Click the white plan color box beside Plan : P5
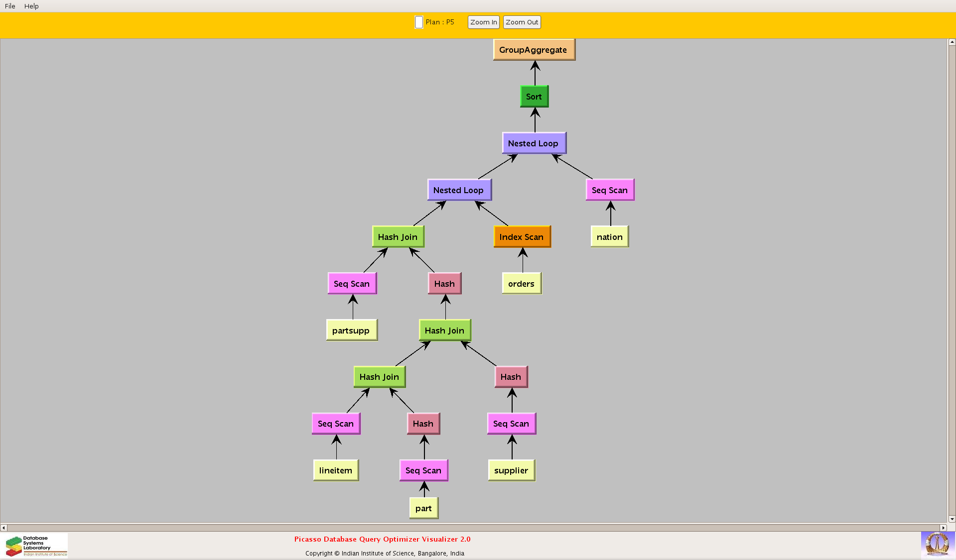This screenshot has width=956, height=560. (x=418, y=22)
